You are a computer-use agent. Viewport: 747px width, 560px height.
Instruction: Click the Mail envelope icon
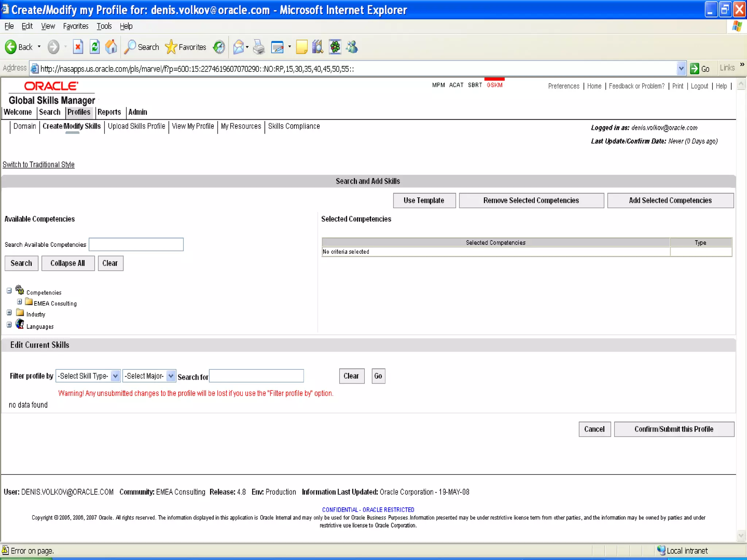(x=239, y=47)
